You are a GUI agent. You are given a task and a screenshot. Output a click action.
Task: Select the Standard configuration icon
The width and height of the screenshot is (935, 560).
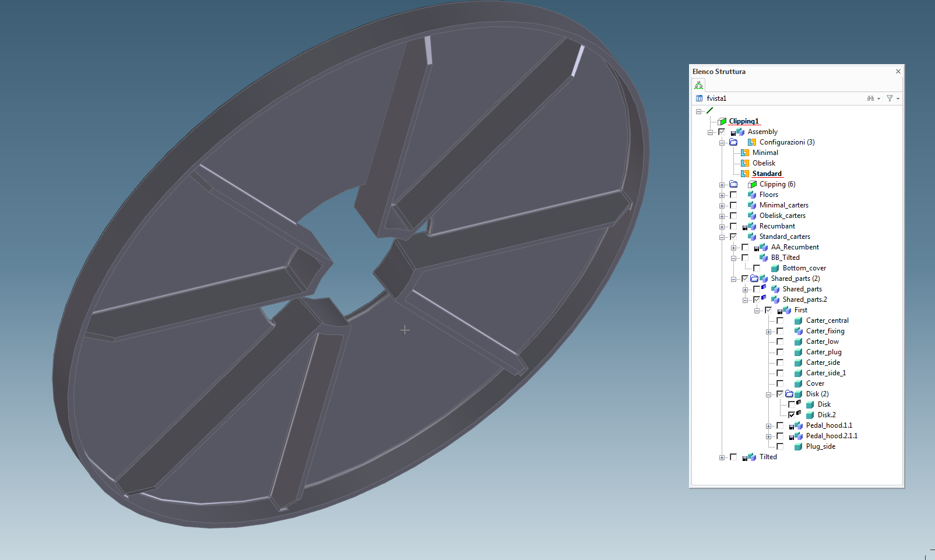745,174
